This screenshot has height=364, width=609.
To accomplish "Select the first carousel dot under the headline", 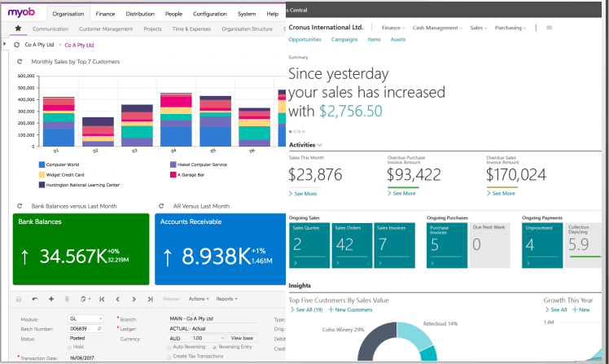I will click(x=290, y=132).
